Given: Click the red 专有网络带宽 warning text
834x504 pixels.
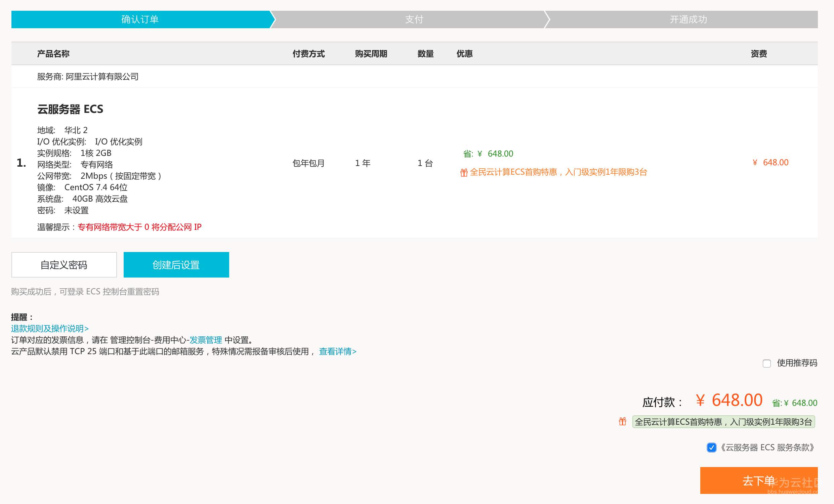Looking at the screenshot, I should [139, 227].
